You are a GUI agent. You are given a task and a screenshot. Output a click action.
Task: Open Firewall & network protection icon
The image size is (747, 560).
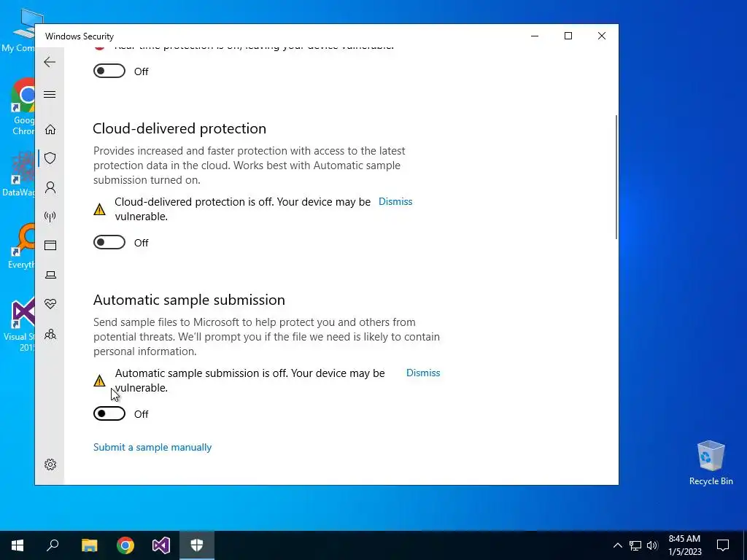coord(50,217)
